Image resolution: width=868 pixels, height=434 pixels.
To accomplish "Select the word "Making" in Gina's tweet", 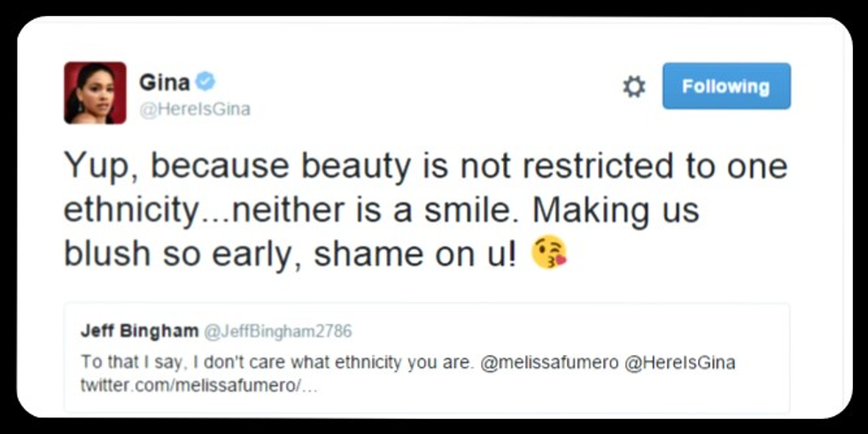I will point(592,210).
